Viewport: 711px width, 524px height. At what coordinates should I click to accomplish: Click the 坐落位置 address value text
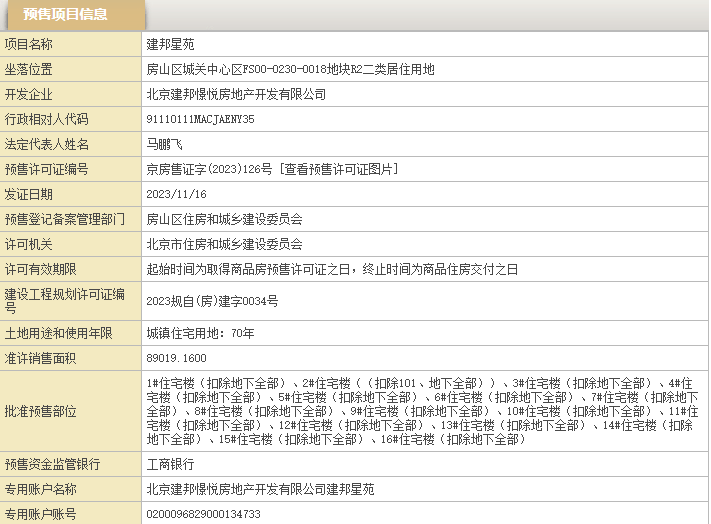click(x=291, y=69)
